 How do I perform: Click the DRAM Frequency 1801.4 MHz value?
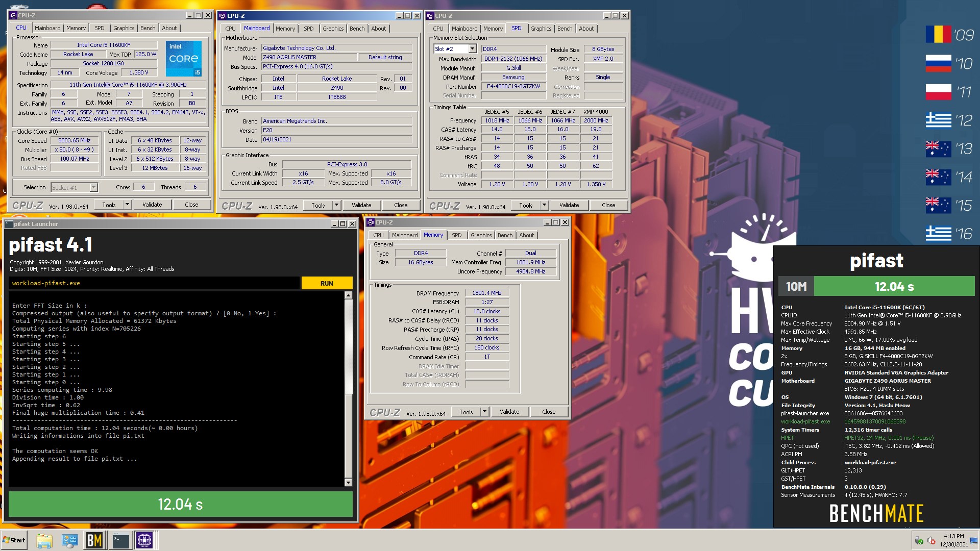(487, 293)
